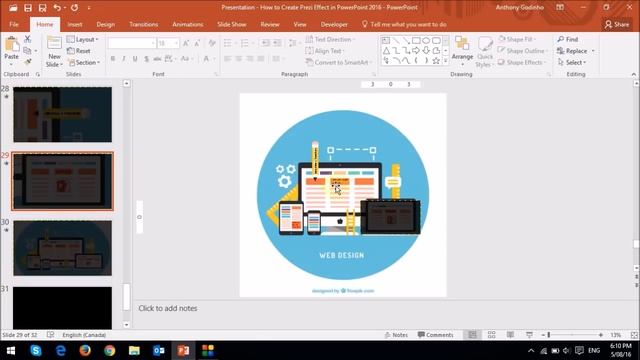Click the New Slide icon
Viewport: 640px width, 360px height.
54,43
